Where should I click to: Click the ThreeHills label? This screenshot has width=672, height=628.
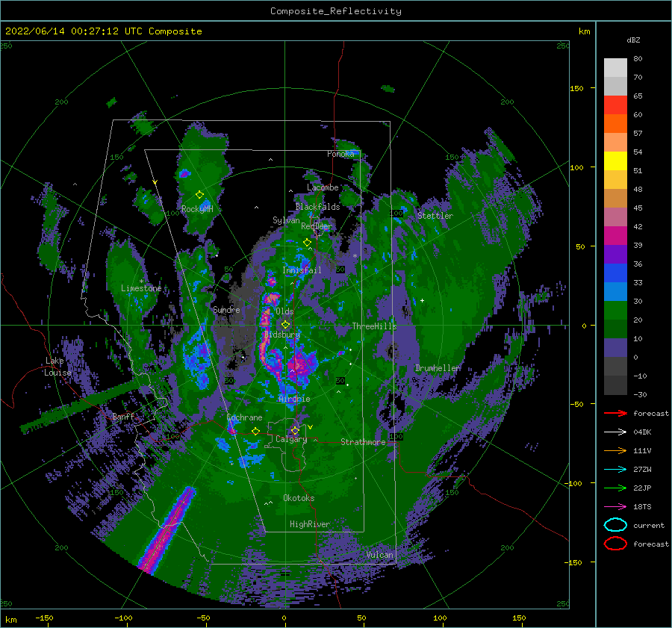point(375,326)
